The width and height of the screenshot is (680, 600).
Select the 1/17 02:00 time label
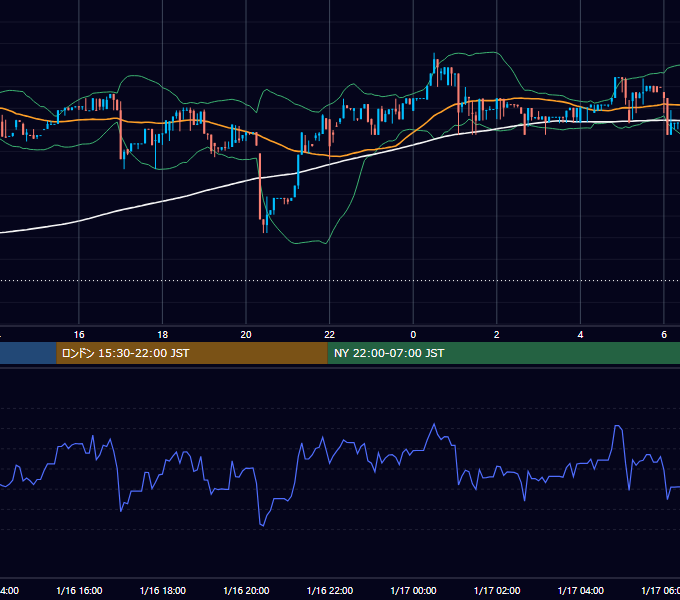coord(497,590)
